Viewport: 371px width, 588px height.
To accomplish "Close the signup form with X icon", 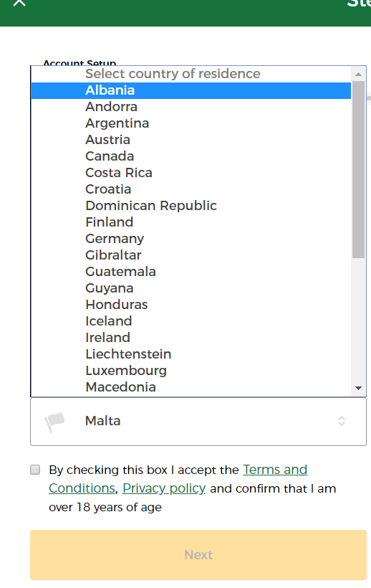I will [x=19, y=2].
